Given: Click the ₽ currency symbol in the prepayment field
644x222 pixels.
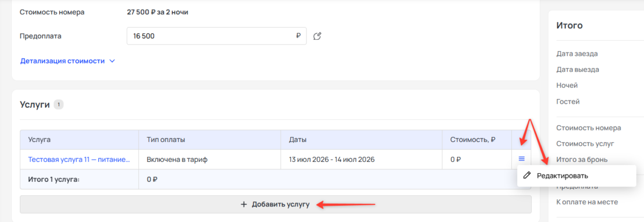Looking at the screenshot, I should pyautogui.click(x=298, y=36).
